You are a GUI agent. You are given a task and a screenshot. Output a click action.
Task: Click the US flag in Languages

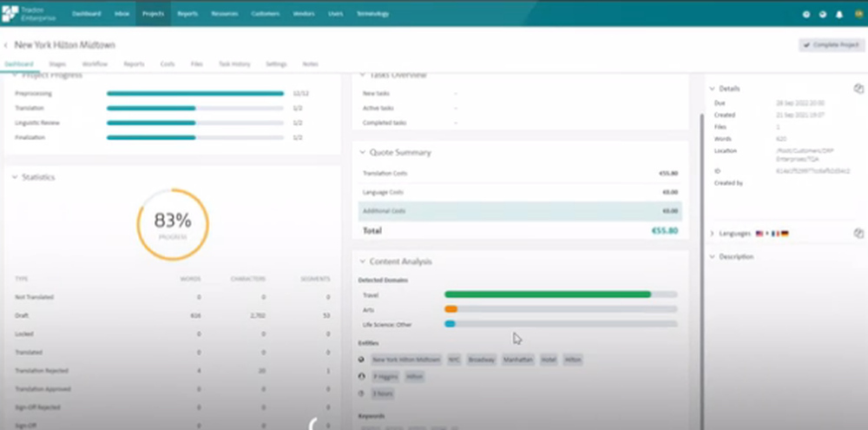(x=759, y=234)
